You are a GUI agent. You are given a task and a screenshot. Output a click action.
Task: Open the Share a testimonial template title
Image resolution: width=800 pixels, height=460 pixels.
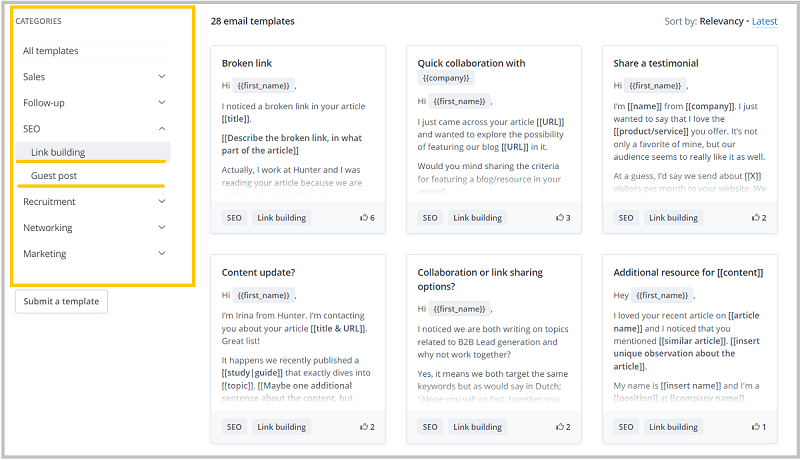pos(656,63)
